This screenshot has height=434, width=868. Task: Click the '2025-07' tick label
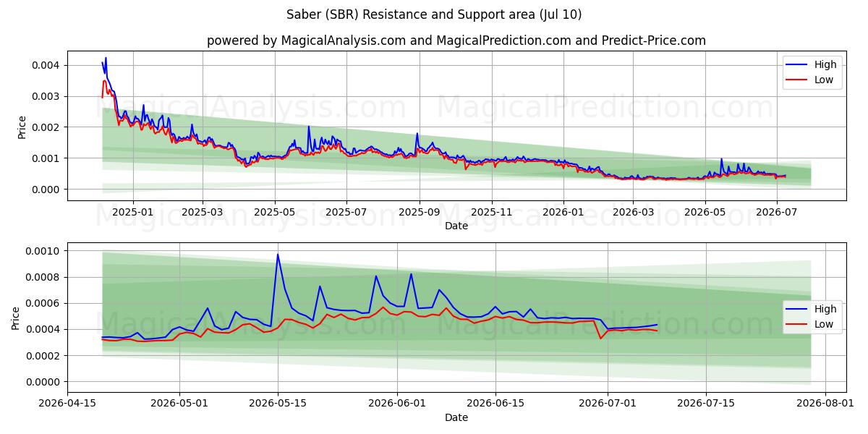click(346, 212)
